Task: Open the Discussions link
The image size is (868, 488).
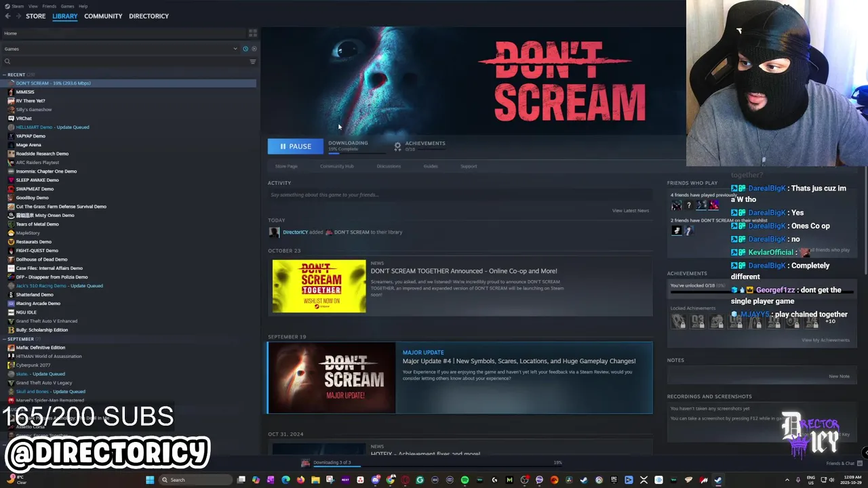Action: pos(389,166)
